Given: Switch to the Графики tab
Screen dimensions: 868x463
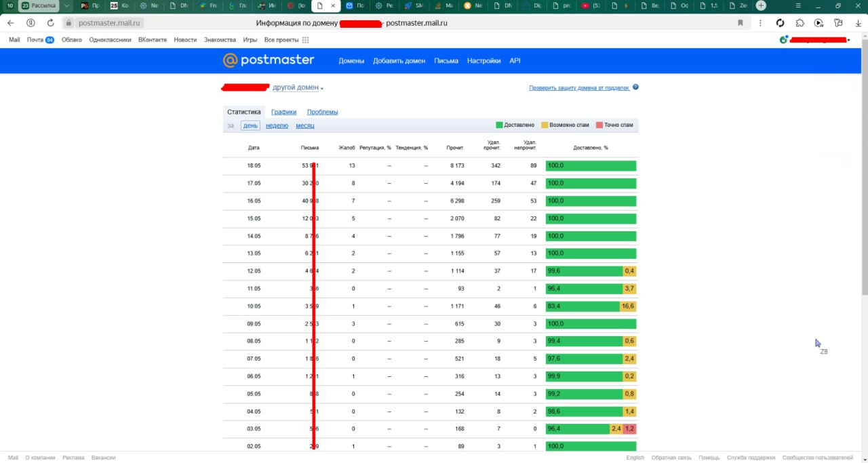Looking at the screenshot, I should point(283,112).
